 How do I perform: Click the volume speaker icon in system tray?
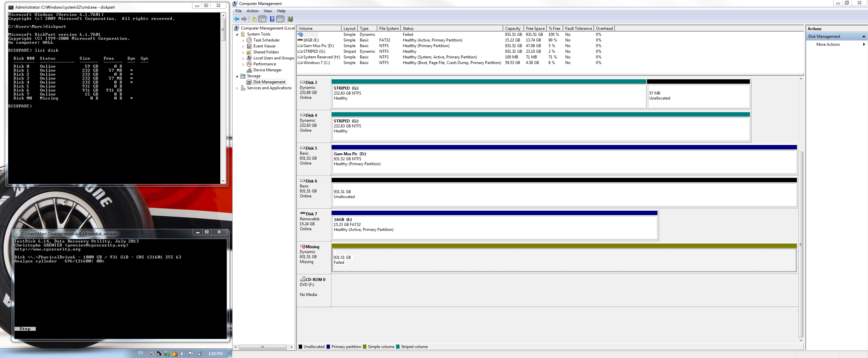(x=183, y=354)
